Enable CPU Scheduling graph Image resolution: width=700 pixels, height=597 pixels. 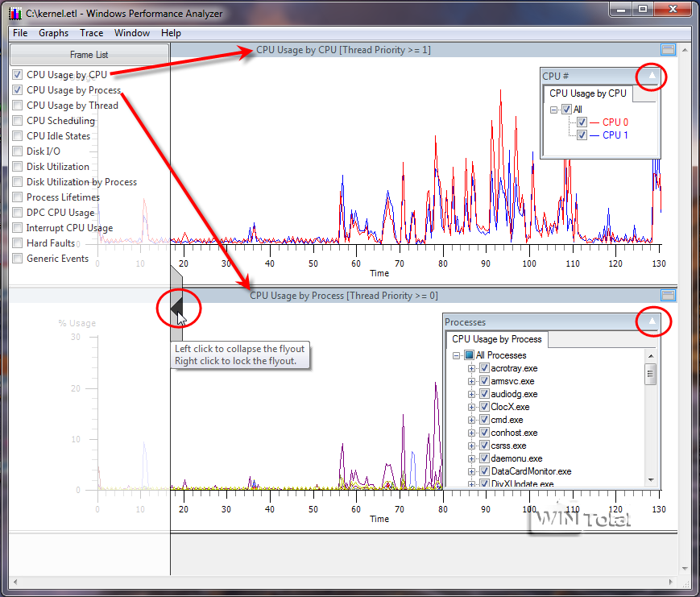18,121
